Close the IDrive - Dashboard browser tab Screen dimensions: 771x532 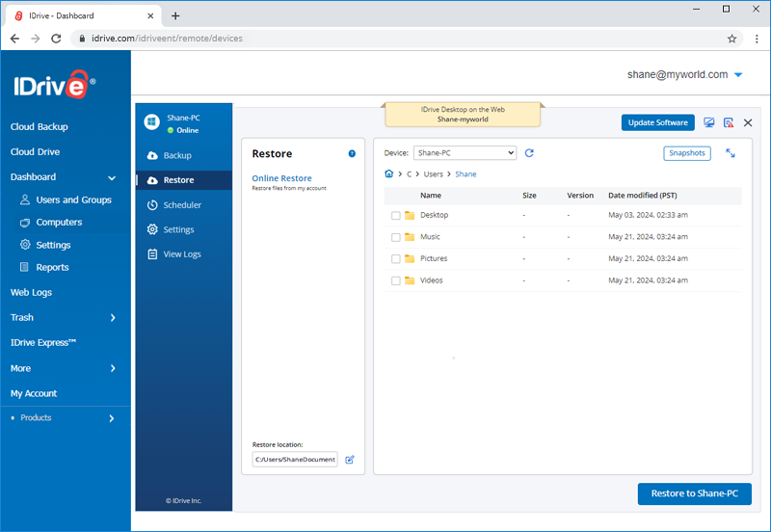(150, 15)
